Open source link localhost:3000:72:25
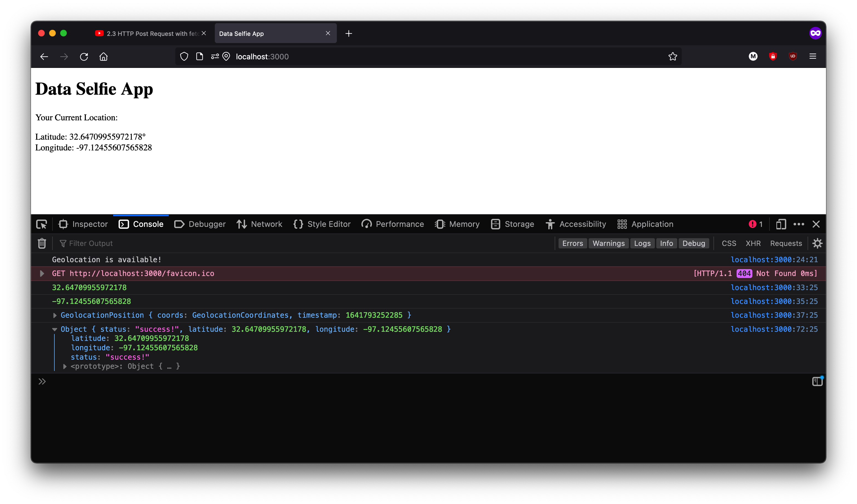Image resolution: width=857 pixels, height=504 pixels. click(774, 329)
